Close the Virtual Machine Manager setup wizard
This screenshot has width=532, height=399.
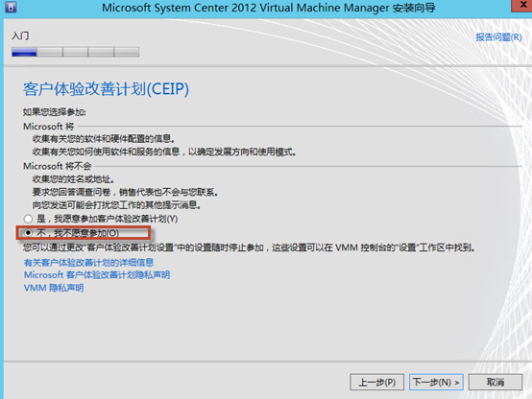pyautogui.click(x=522, y=6)
